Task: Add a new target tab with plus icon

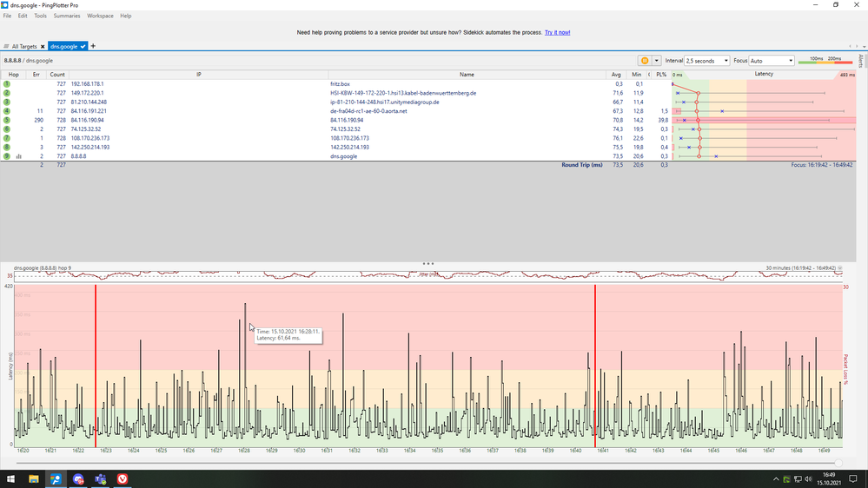Action: pyautogui.click(x=93, y=46)
